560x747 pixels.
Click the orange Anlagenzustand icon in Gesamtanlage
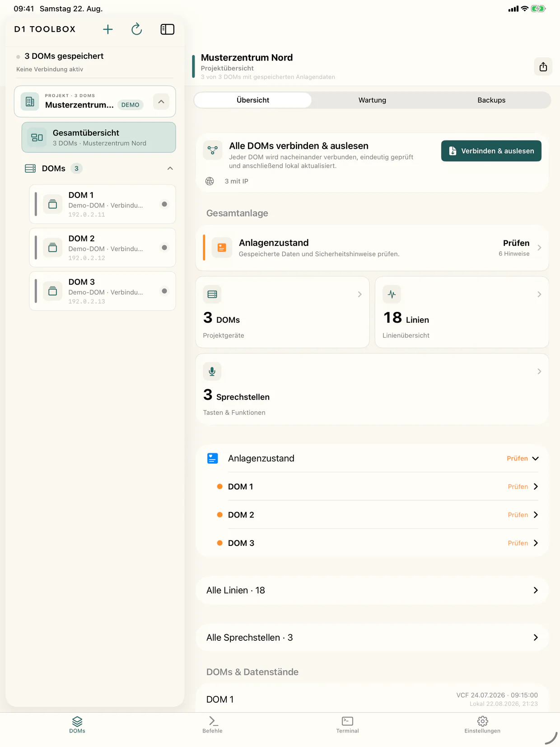tap(222, 248)
